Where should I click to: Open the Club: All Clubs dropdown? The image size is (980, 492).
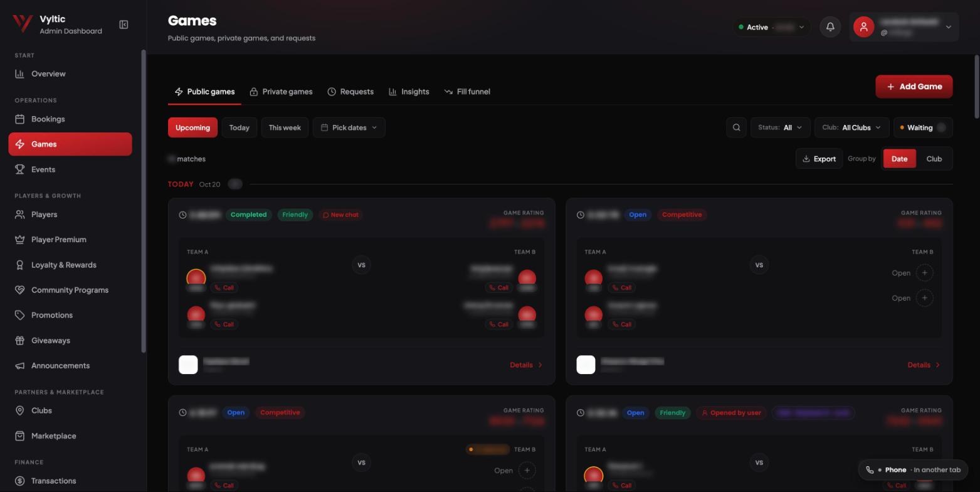[851, 127]
